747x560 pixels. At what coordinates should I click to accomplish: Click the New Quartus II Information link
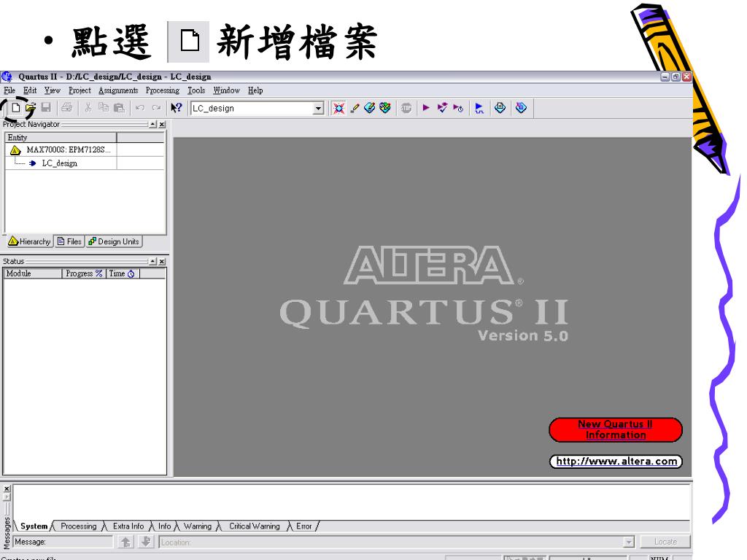click(616, 429)
